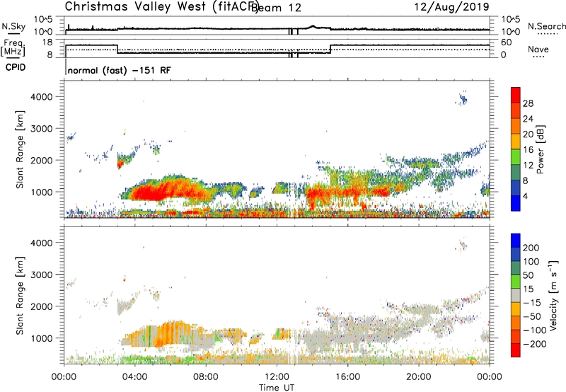Click the "04:00" time axis tick label
The width and height of the screenshot is (566, 392).
click(x=135, y=377)
